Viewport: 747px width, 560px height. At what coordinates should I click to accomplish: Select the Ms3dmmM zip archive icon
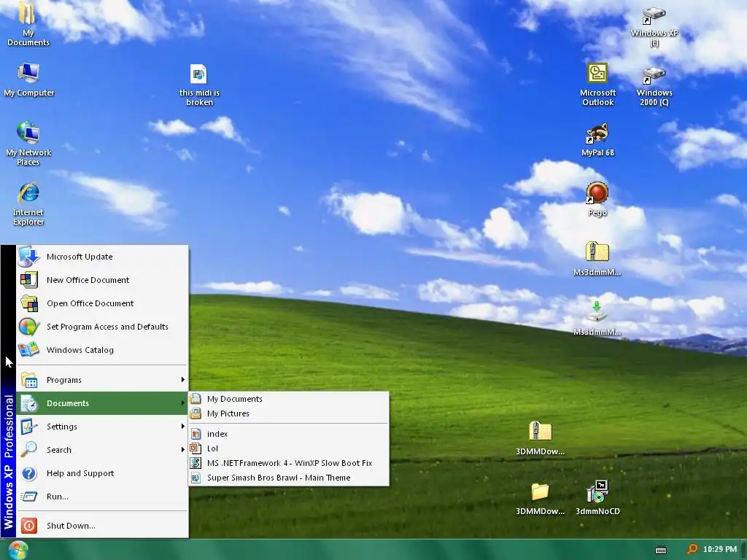coord(597,259)
